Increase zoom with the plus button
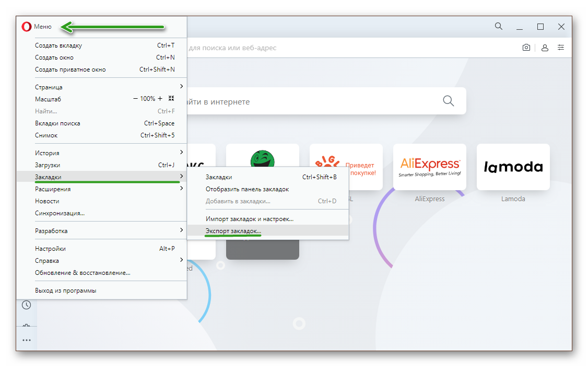Viewport: 588px width, 371px height. coord(160,98)
